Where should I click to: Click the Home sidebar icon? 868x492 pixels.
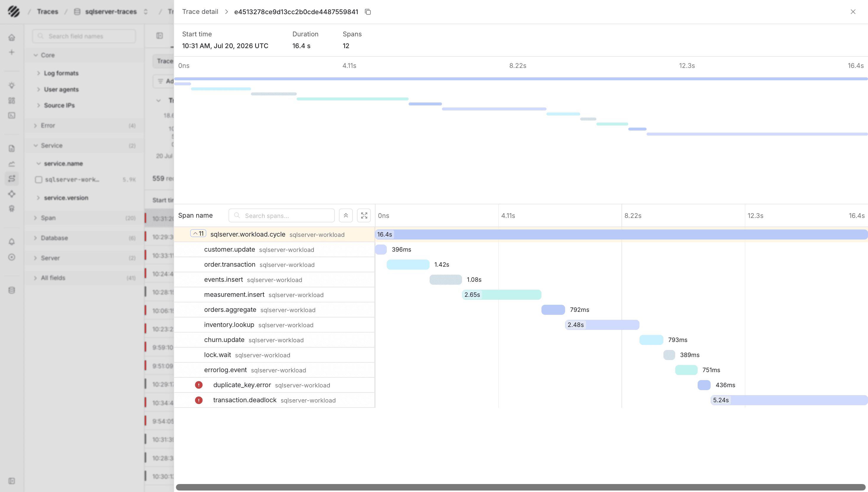[12, 37]
